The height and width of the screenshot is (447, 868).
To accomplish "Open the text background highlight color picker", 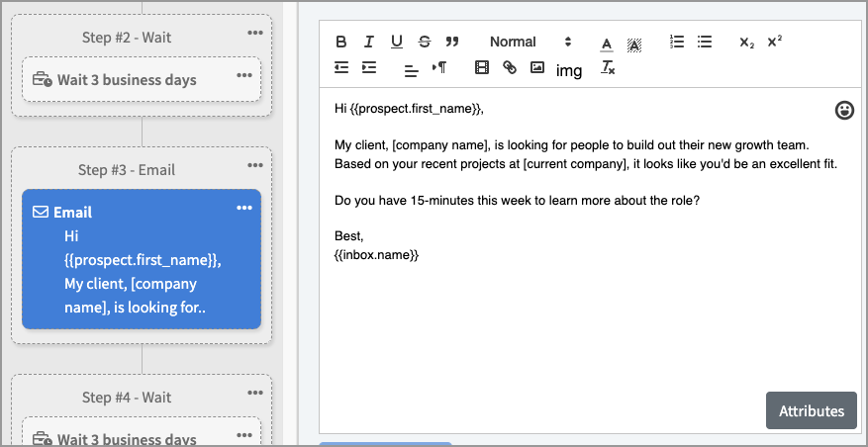I will tap(634, 43).
